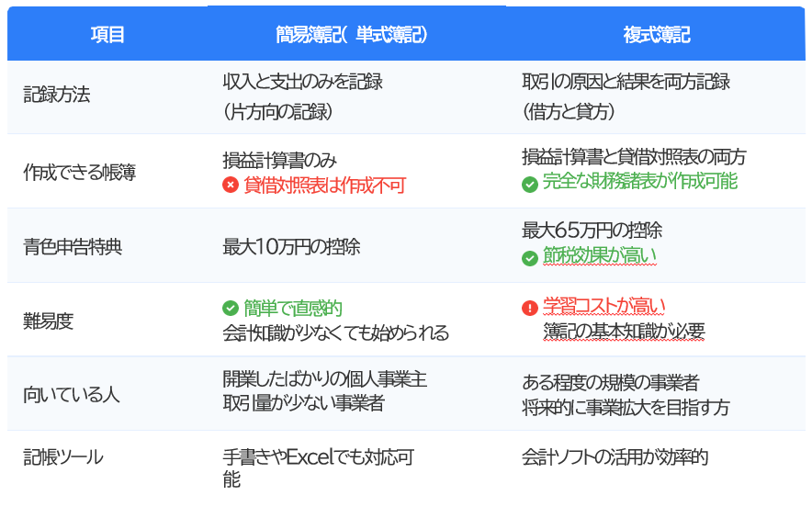Click the red X icon beside 貸借対照表は作成不可

(x=231, y=185)
